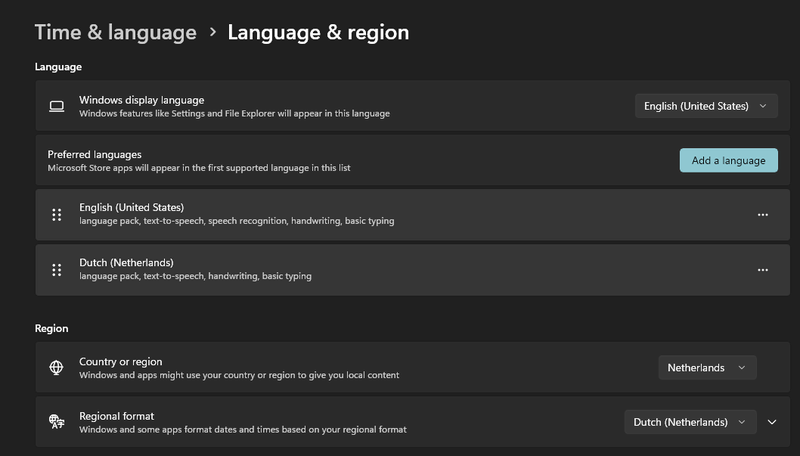Click the Preferred languages heading text
Viewport: 800px width, 456px height.
(95, 155)
